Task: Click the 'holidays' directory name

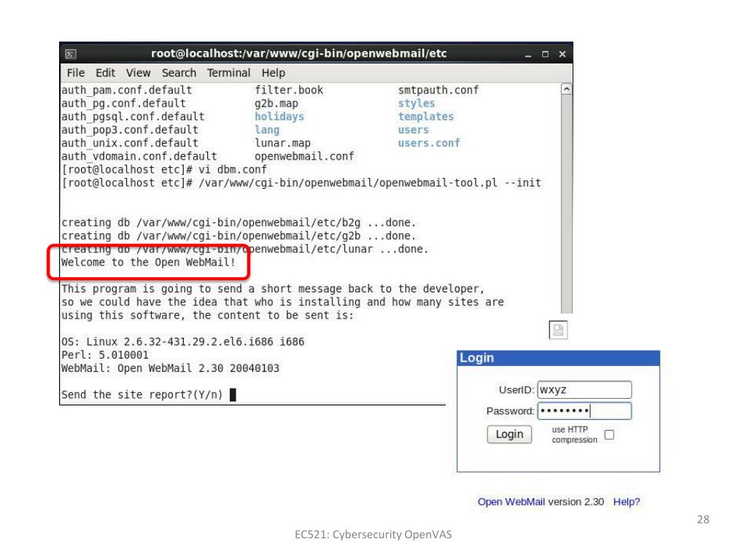Action: tap(279, 117)
